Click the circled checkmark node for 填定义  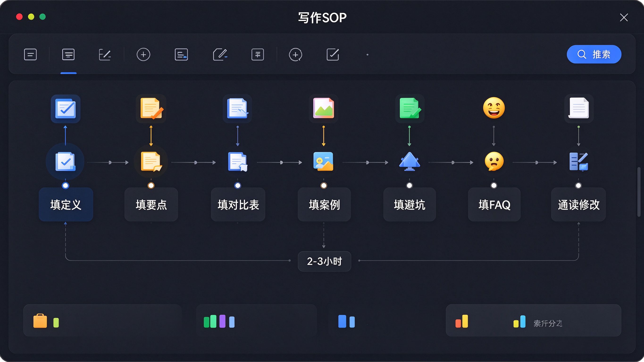tap(65, 162)
